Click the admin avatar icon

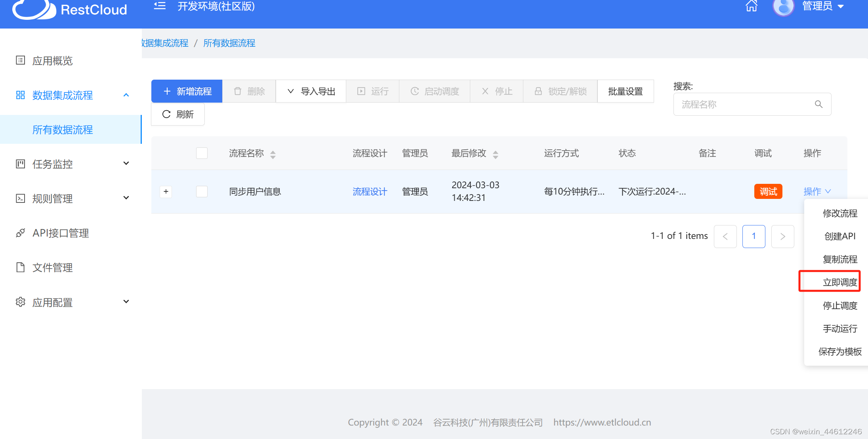point(783,7)
